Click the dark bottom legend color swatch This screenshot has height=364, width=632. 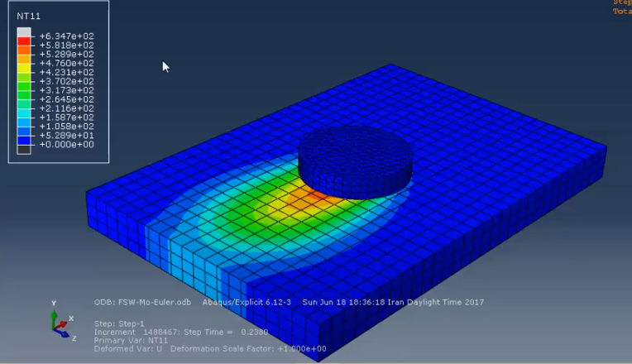point(24,150)
